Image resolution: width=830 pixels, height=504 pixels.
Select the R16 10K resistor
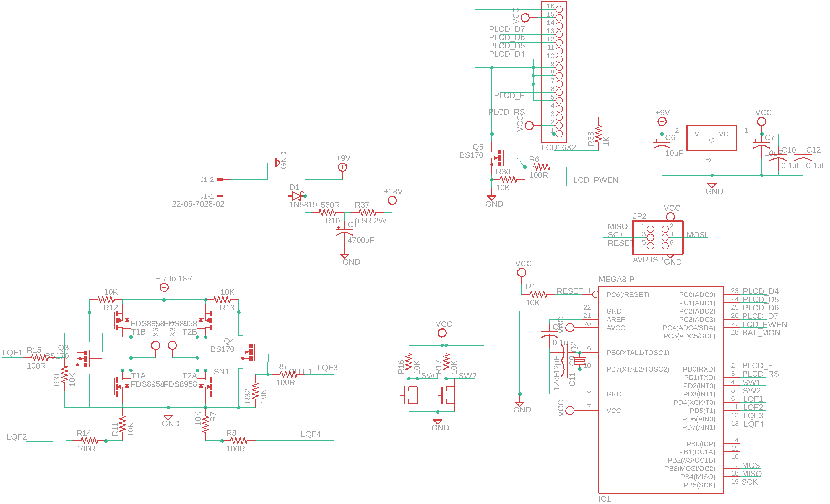[409, 362]
